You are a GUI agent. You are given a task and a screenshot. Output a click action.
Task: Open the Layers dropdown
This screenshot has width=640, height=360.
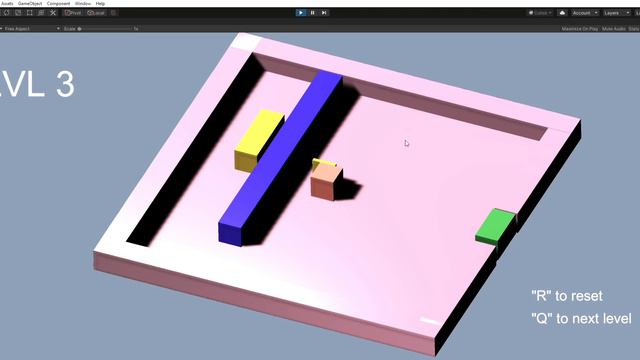click(616, 13)
